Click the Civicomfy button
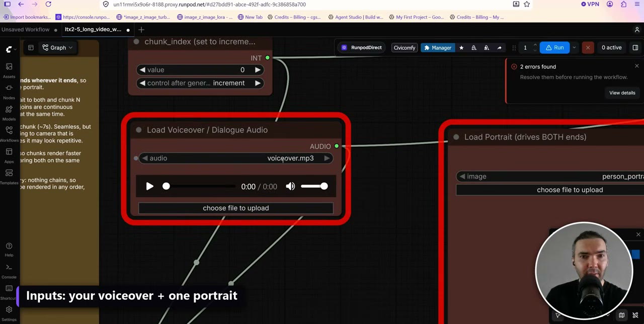The width and height of the screenshot is (644, 324). coord(405,48)
